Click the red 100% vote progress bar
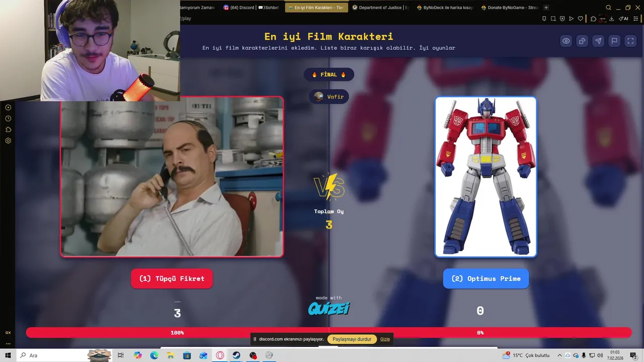The height and width of the screenshot is (362, 644). [177, 332]
